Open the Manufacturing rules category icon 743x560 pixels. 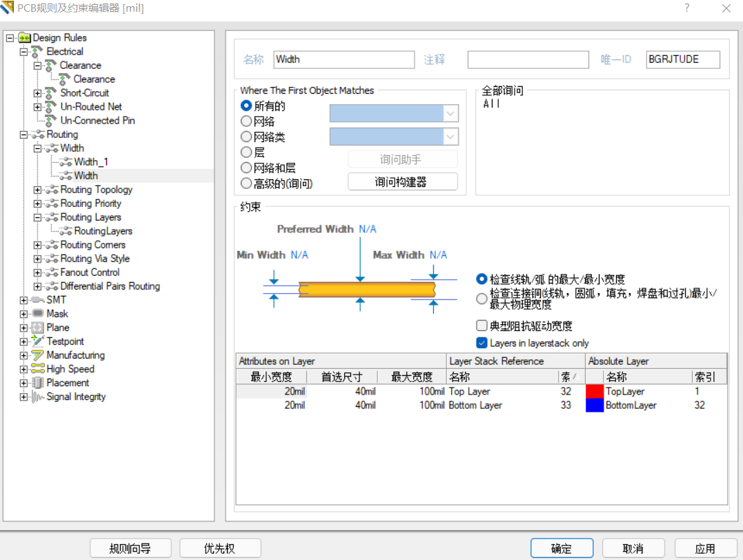tap(36, 355)
